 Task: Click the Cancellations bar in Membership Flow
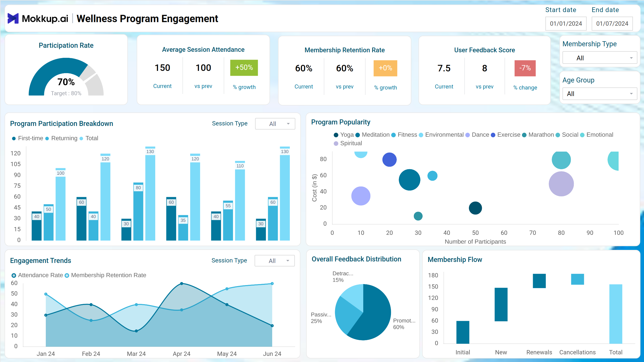578,279
